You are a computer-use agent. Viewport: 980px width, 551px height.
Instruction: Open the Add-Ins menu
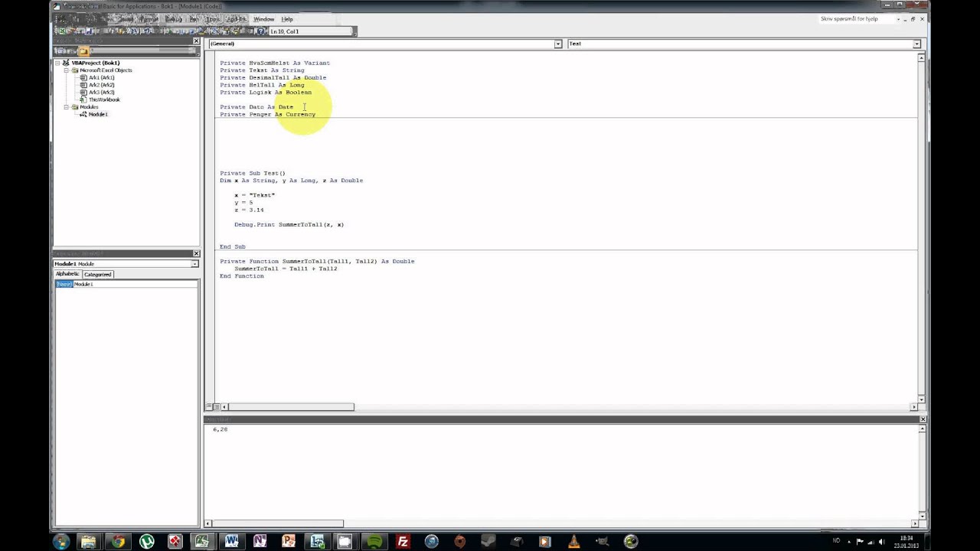(236, 19)
